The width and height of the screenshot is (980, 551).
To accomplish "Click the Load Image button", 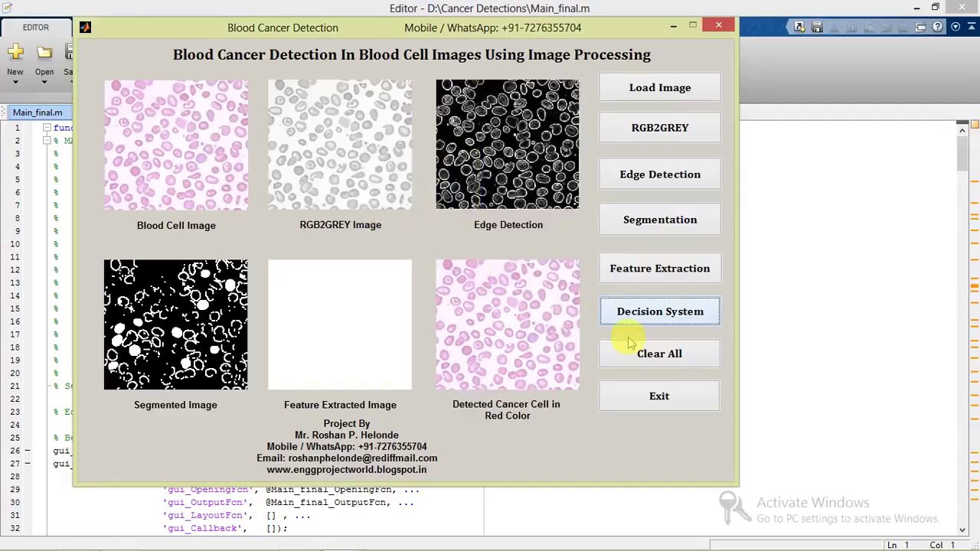I will coord(660,87).
